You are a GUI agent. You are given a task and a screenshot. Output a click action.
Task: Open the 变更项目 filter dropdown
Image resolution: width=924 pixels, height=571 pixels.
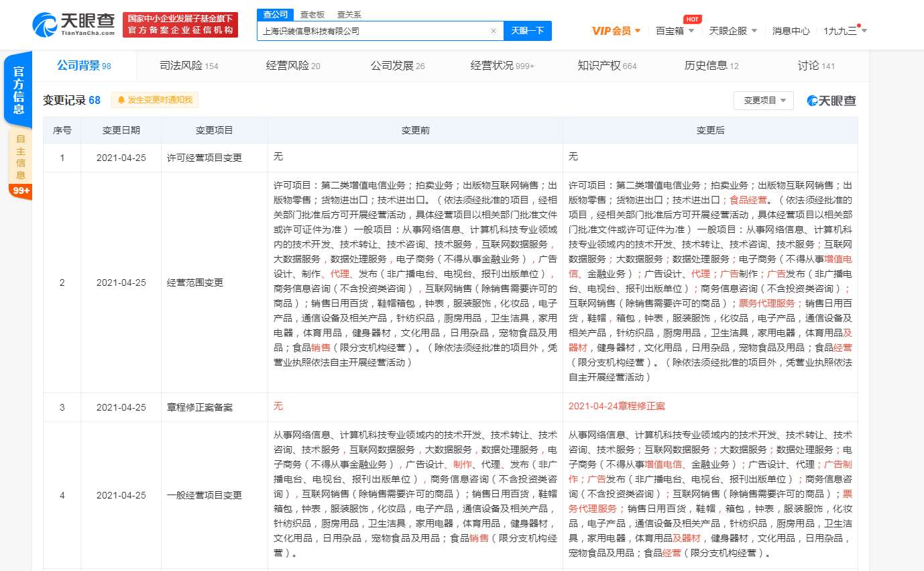coord(764,101)
